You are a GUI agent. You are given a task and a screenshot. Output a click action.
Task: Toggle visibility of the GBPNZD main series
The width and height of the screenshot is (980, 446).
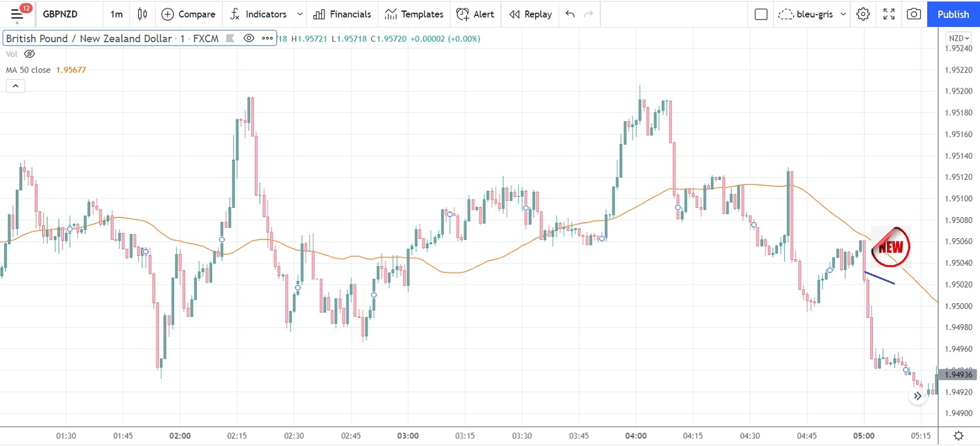pyautogui.click(x=249, y=39)
